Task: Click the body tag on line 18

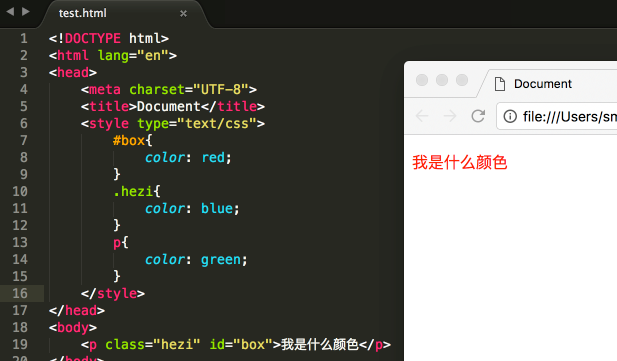Action: [73, 328]
